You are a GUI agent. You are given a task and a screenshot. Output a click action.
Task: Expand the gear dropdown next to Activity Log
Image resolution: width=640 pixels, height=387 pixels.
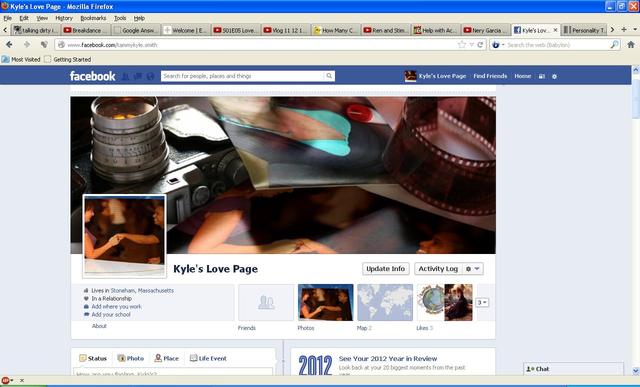[473, 269]
